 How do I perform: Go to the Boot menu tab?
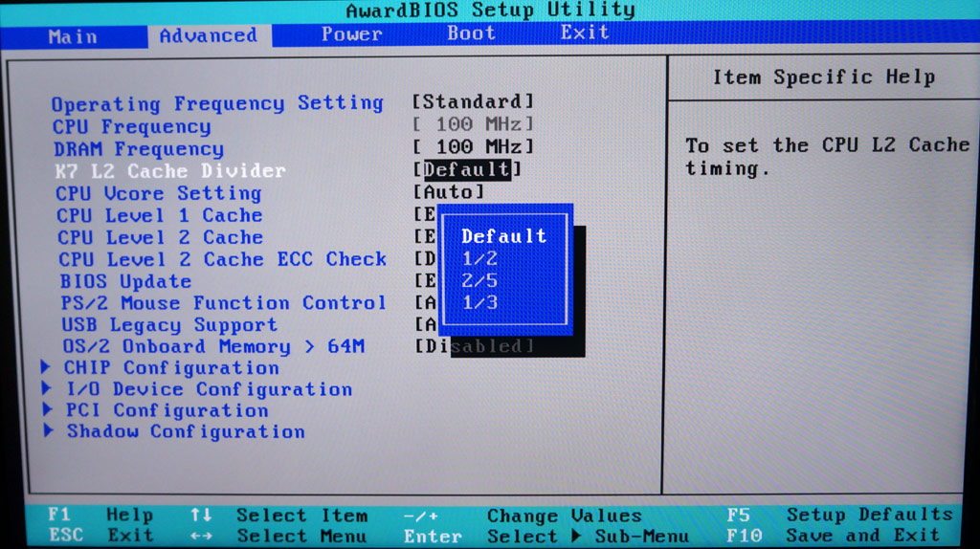coord(471,33)
